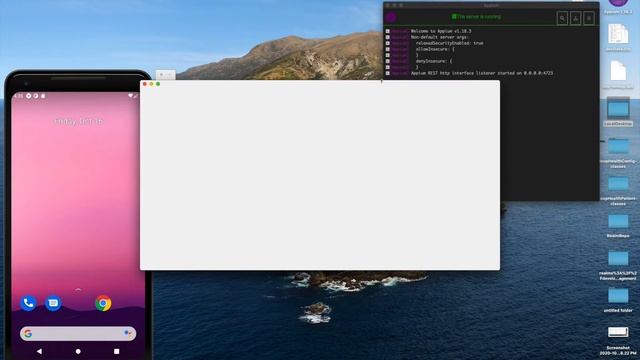Select 'Welcome to Appium v1.18.3' log line
This screenshot has height=360, width=640.
point(441,31)
